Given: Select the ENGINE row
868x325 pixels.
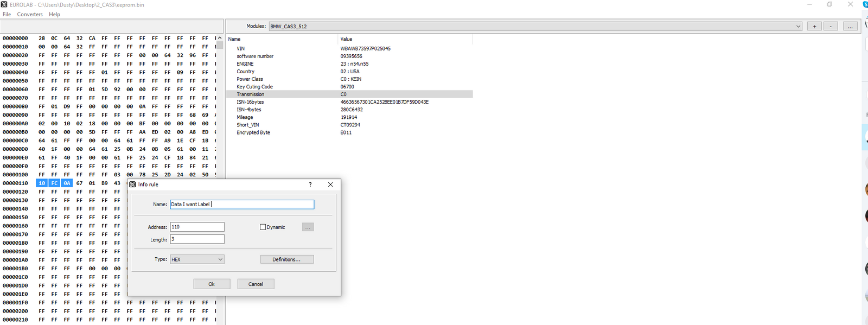Looking at the screenshot, I should [x=349, y=63].
